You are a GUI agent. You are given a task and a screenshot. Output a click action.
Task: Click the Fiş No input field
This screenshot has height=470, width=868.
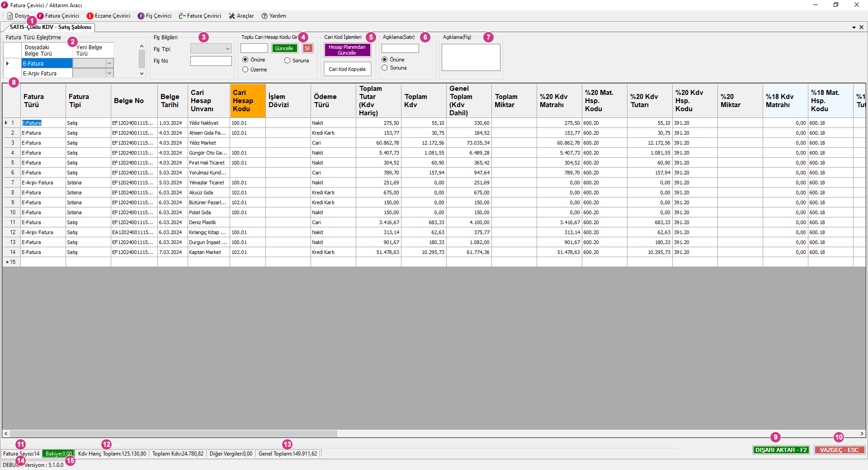211,61
